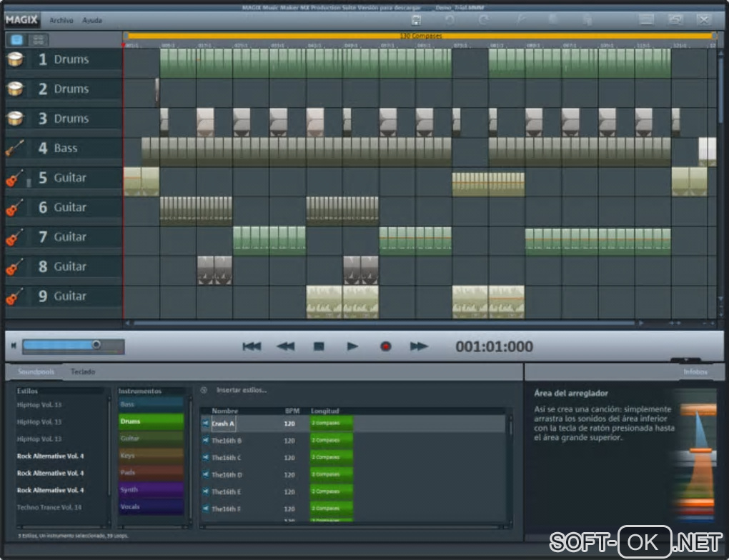729x560 pixels.
Task: Click the MAGIX logo
Action: click(21, 20)
